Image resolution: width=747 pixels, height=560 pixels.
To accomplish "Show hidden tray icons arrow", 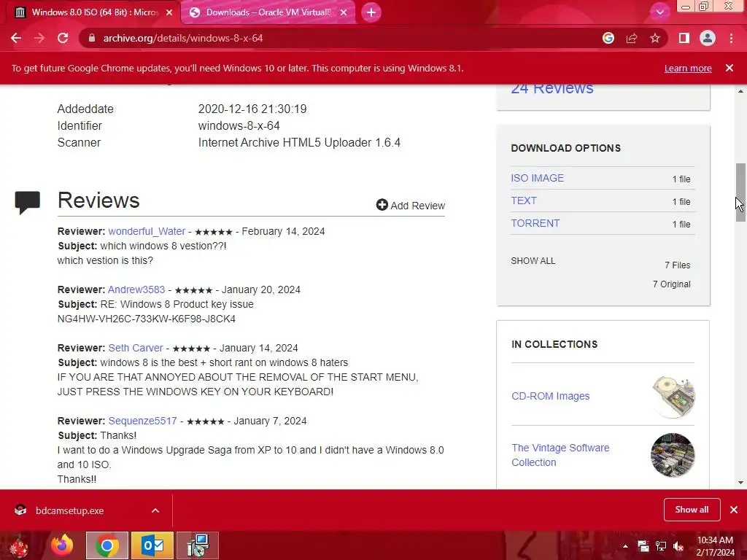I will (x=625, y=546).
